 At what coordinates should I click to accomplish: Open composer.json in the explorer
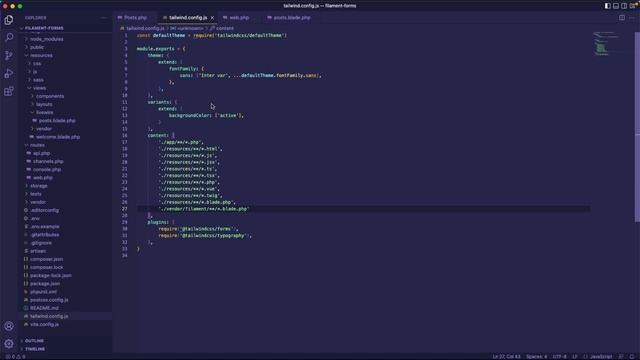point(46,259)
